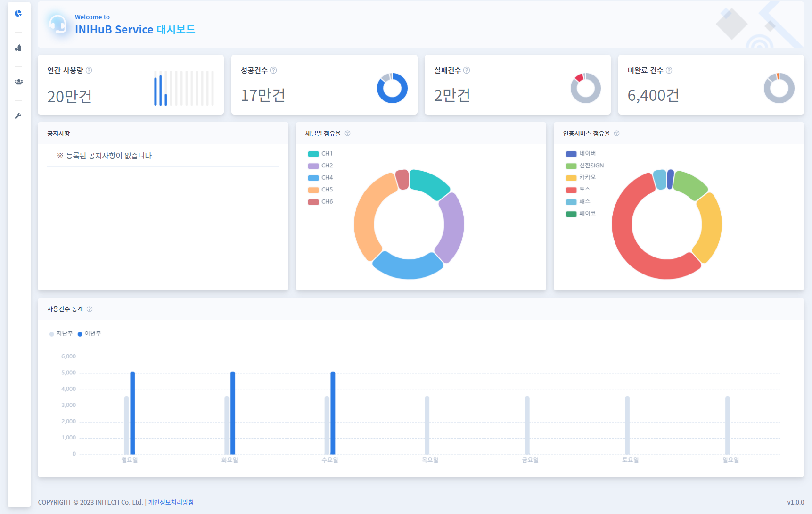Toggle CH4 legend in channel chart

[320, 178]
